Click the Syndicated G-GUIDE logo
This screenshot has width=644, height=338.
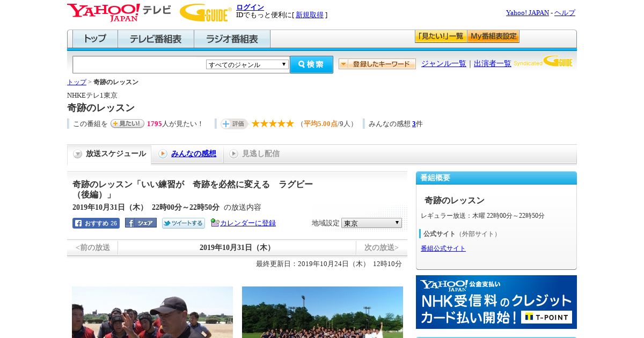click(543, 62)
